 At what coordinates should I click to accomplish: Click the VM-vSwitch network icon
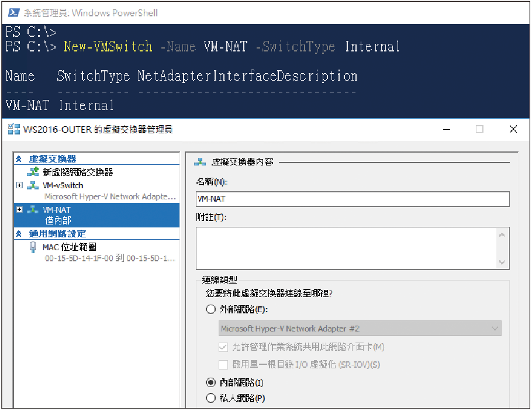[x=33, y=185]
